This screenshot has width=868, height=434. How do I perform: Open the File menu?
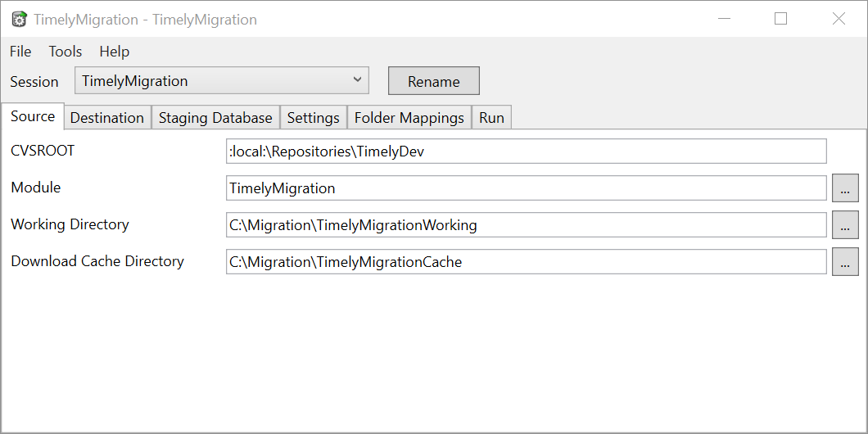20,52
